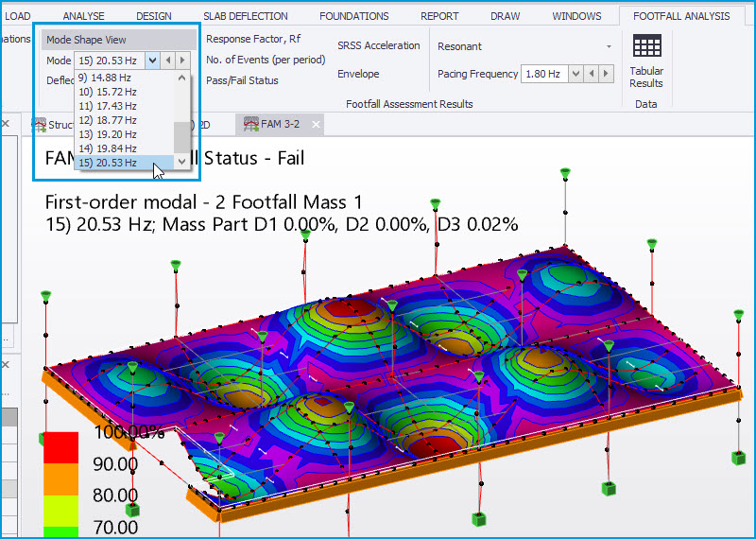
Task: Collapse the Mode frequency dropdown
Action: [x=152, y=60]
